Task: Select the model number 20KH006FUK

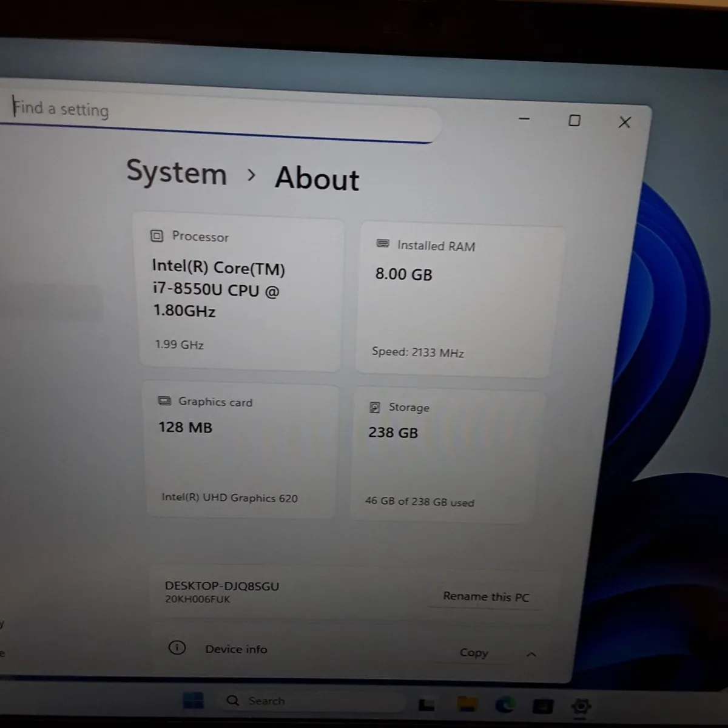Action: [x=198, y=599]
